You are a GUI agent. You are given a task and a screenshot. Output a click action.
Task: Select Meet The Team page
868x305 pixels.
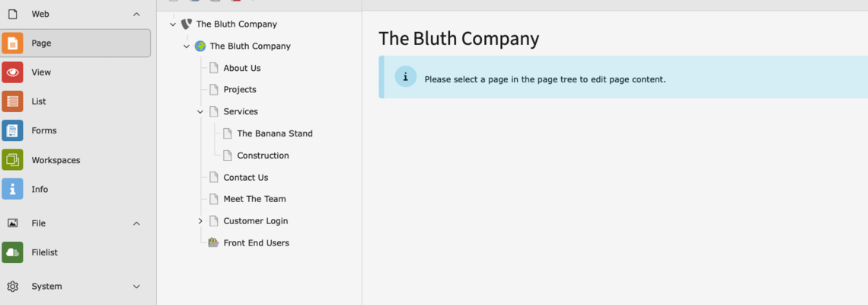254,199
